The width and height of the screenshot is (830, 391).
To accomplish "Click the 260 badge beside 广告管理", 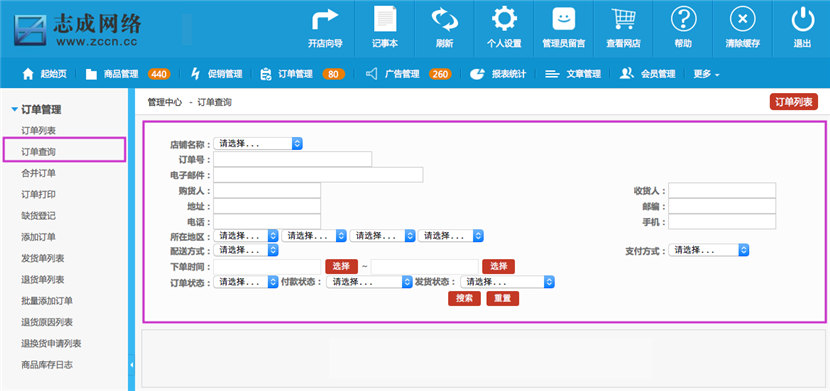I will tap(440, 74).
